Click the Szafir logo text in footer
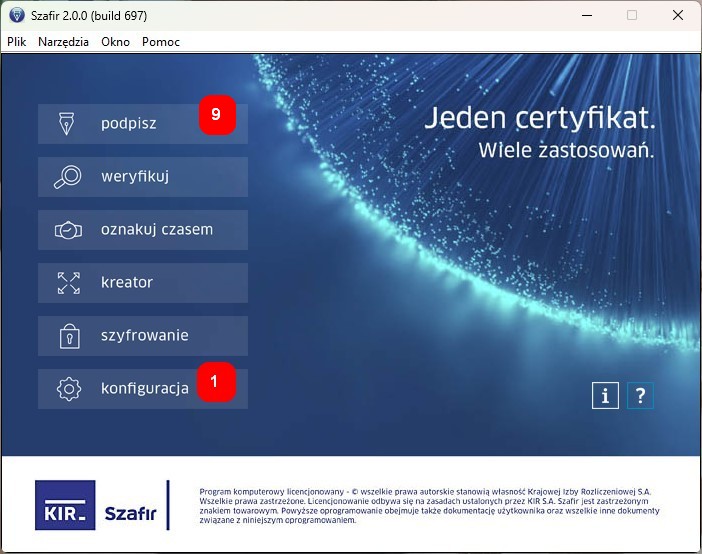Screen dimensions: 702x554 click(130, 513)
